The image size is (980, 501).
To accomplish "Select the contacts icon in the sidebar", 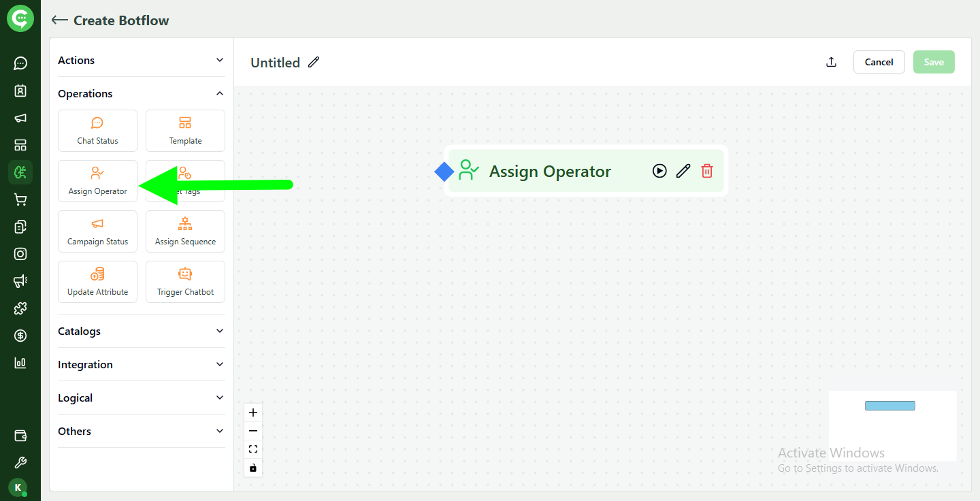I will tap(20, 91).
